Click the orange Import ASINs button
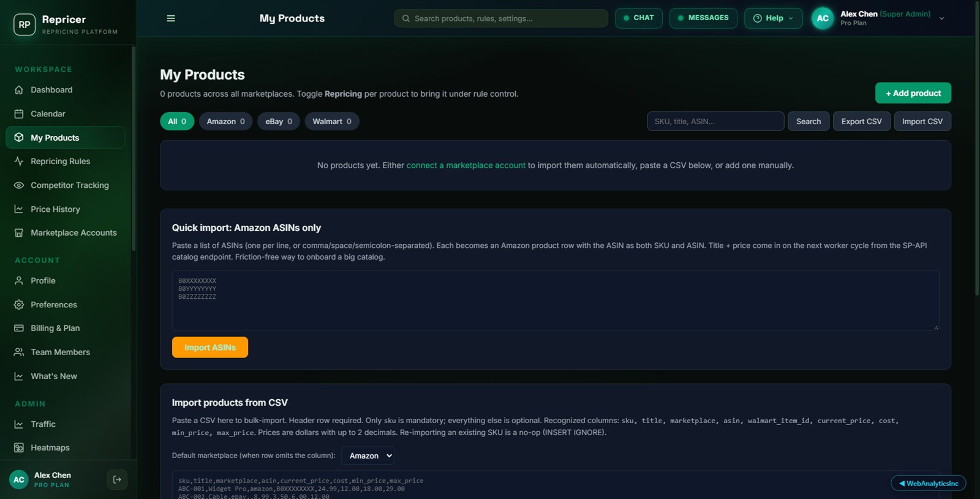This screenshot has height=499, width=980. (210, 347)
